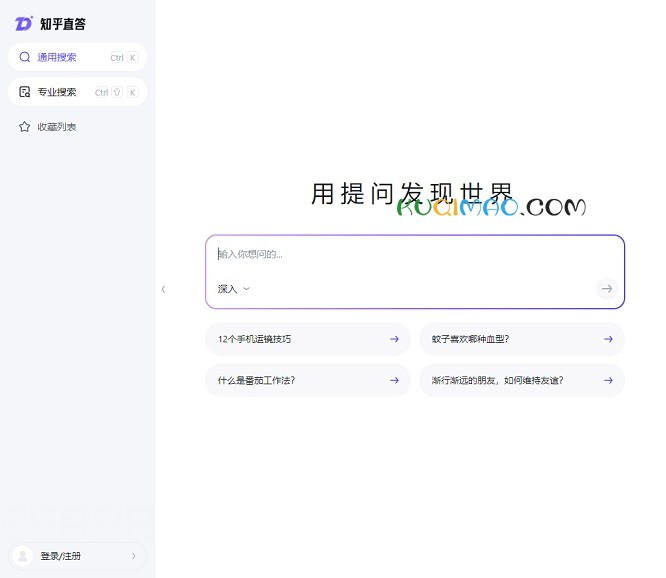Viewport: 666px width, 578px height.
Task: Click the arrow icon on 什么是番茄工作法 card
Action: coord(394,380)
